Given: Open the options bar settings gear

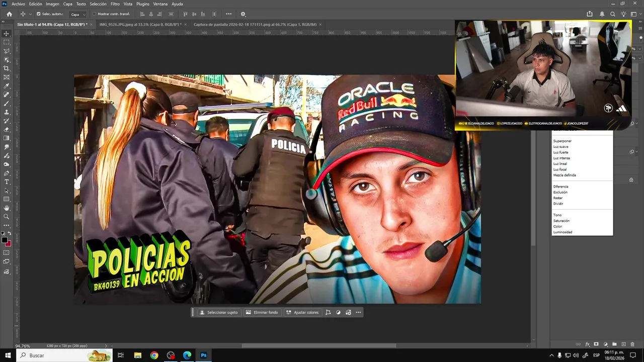Looking at the screenshot, I should tap(243, 14).
